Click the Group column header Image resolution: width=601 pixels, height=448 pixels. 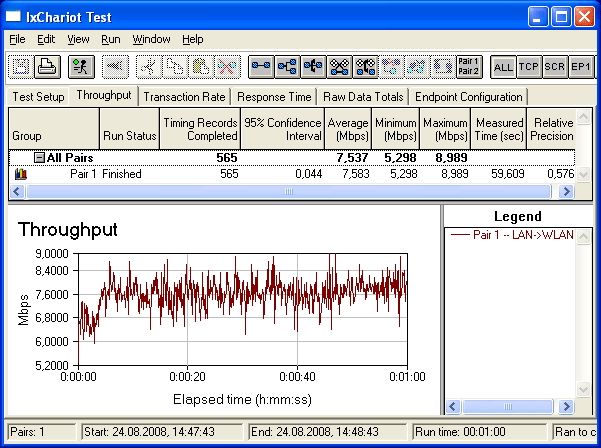point(54,129)
